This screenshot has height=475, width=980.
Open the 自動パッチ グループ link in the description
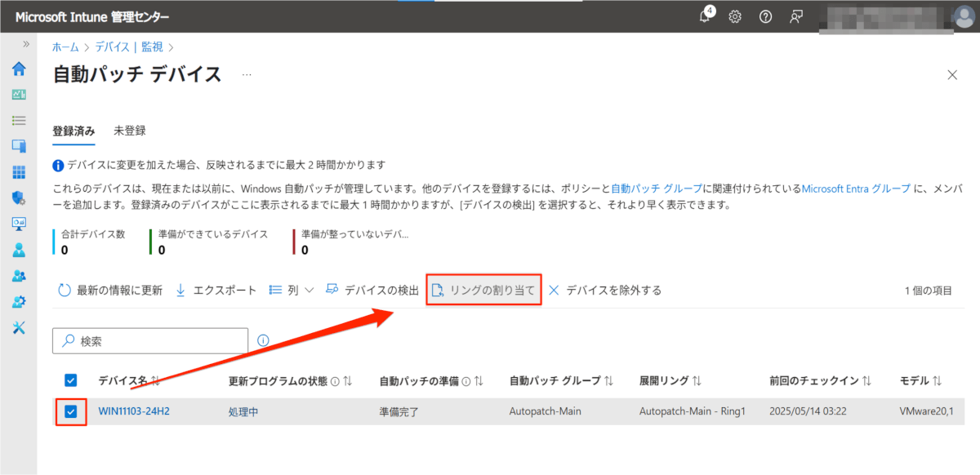[656, 188]
